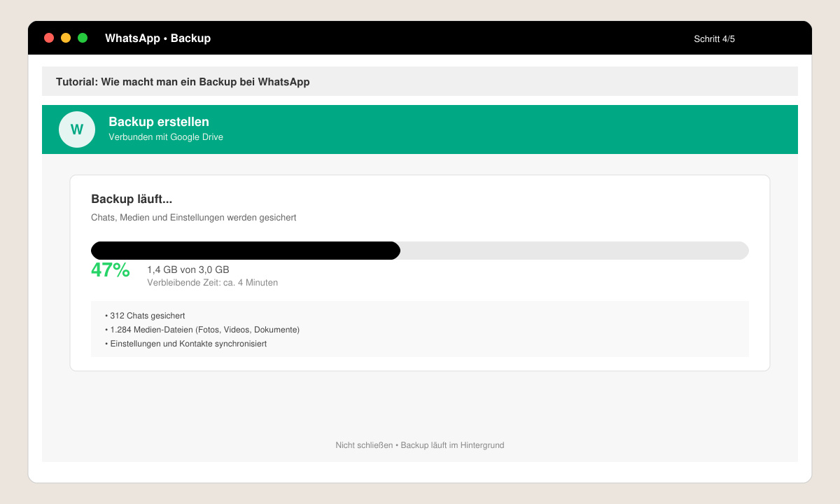Click the round W avatar icon

tap(77, 129)
